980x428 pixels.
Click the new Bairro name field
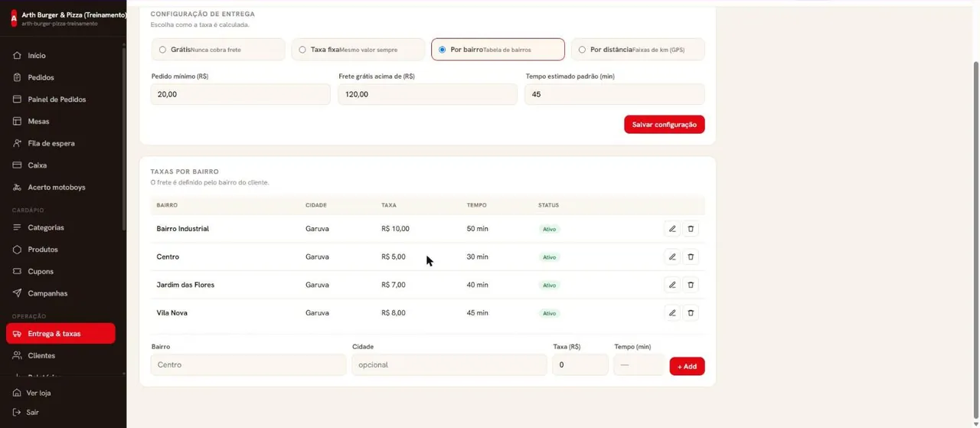(x=249, y=364)
